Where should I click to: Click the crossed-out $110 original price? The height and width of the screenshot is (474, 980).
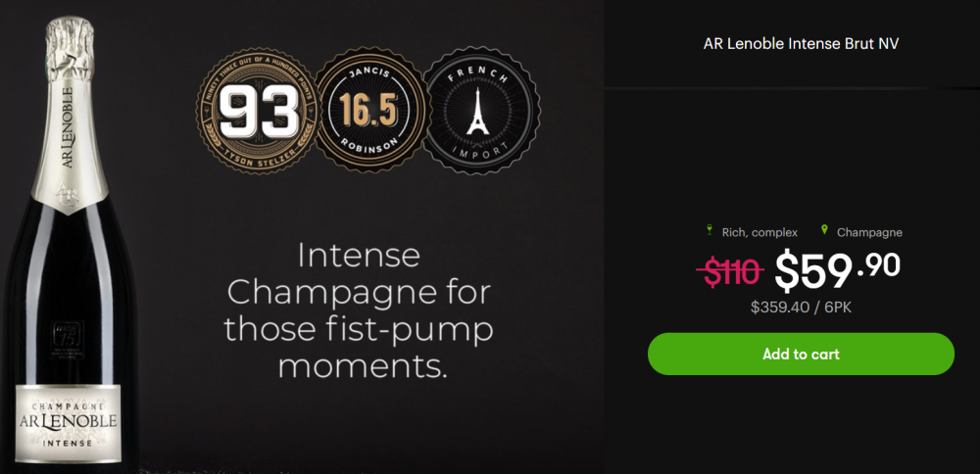tap(730, 271)
